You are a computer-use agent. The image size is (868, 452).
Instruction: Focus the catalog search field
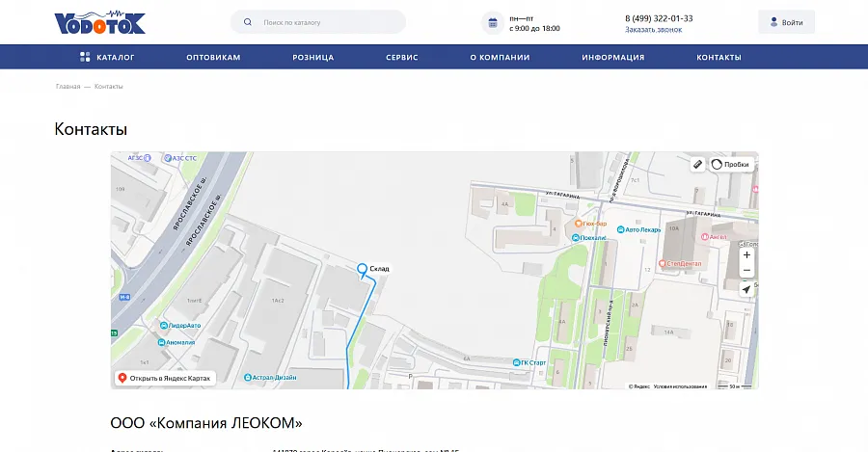318,22
